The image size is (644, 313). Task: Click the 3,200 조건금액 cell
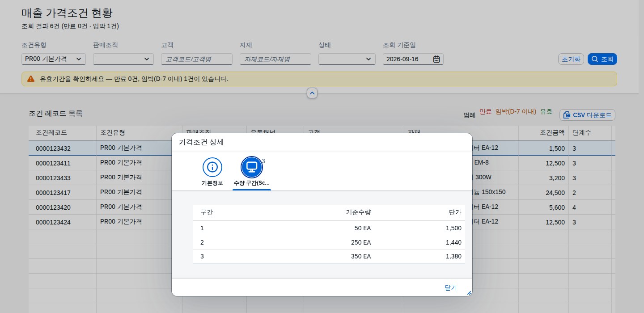(x=543, y=178)
